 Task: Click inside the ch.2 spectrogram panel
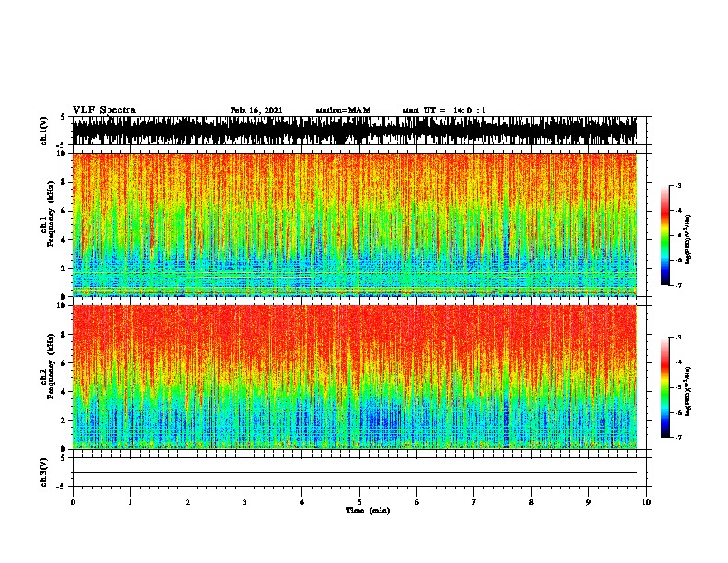355,377
